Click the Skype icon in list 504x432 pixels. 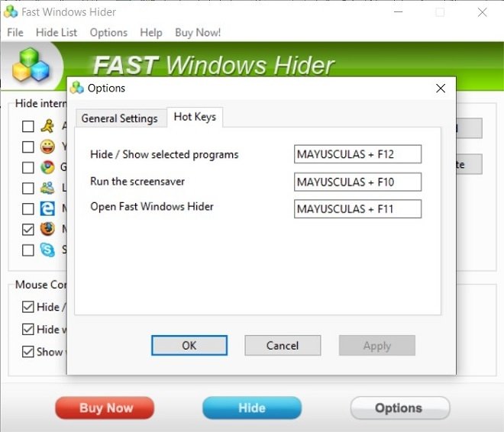47,250
